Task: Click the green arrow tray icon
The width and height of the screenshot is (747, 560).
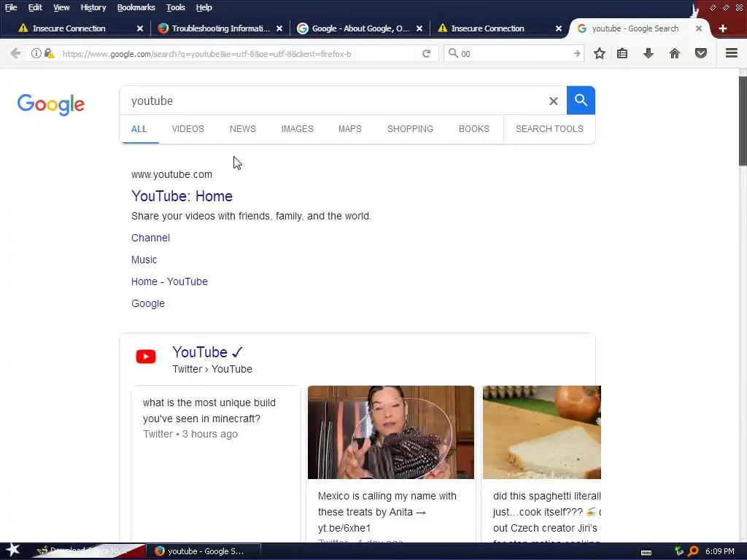Action: (679, 551)
